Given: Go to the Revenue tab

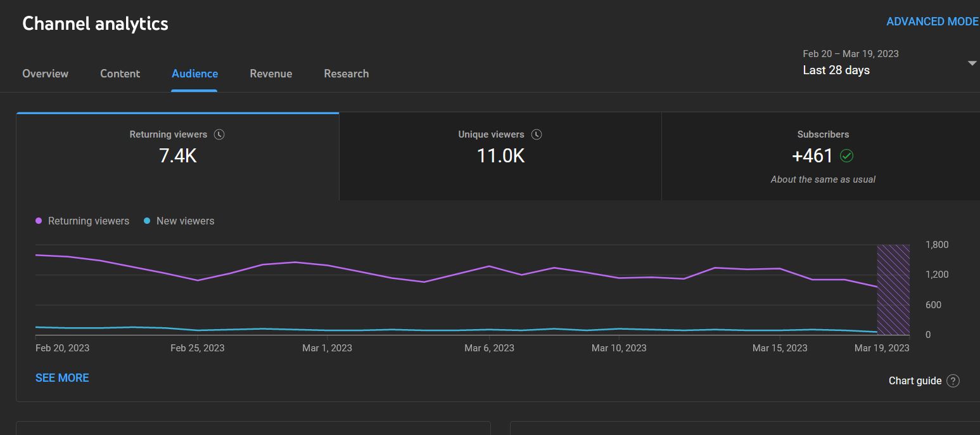Looking at the screenshot, I should [270, 74].
